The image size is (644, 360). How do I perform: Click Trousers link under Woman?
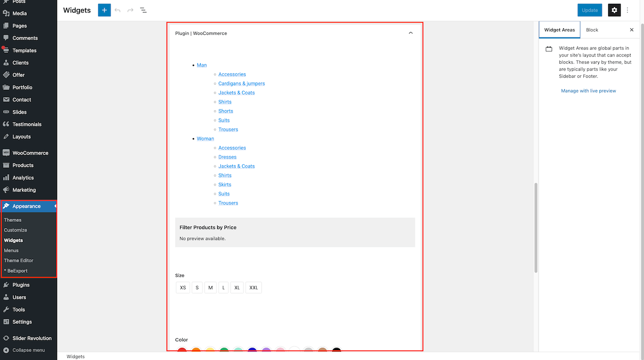(x=228, y=203)
